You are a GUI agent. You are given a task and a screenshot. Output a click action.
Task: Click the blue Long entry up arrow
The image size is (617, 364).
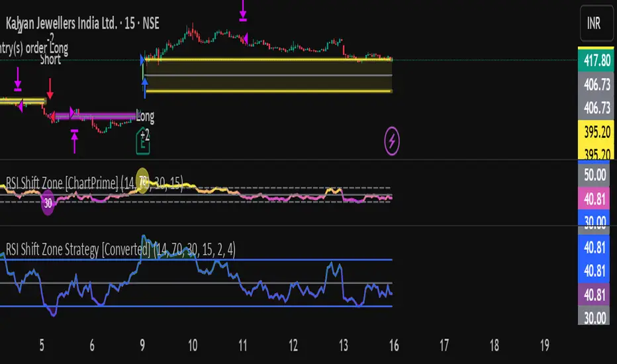145,88
